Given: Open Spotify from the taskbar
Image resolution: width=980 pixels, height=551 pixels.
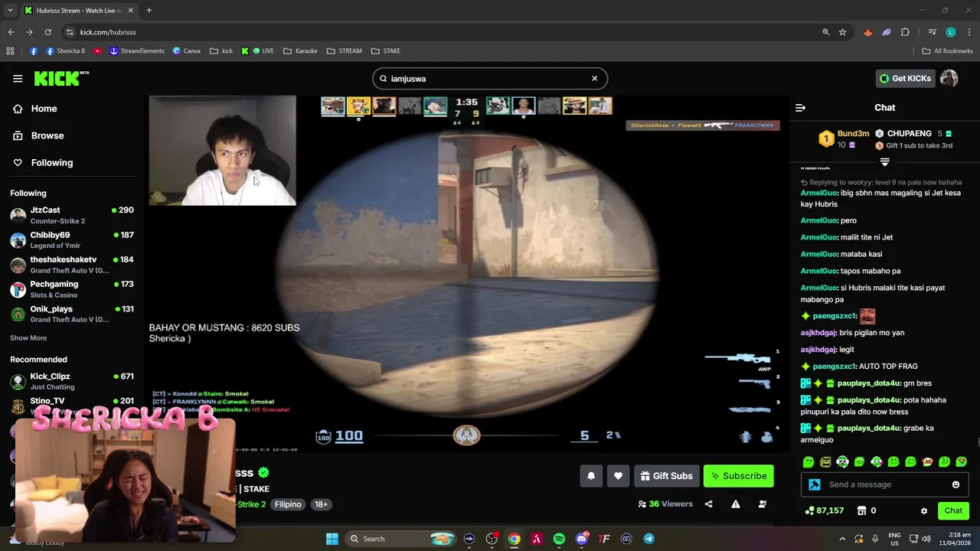Looking at the screenshot, I should [x=559, y=539].
